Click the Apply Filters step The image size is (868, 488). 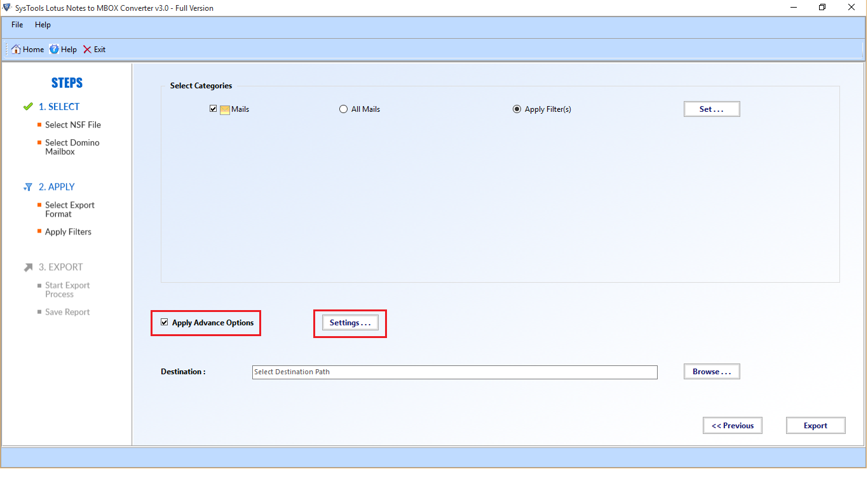68,232
